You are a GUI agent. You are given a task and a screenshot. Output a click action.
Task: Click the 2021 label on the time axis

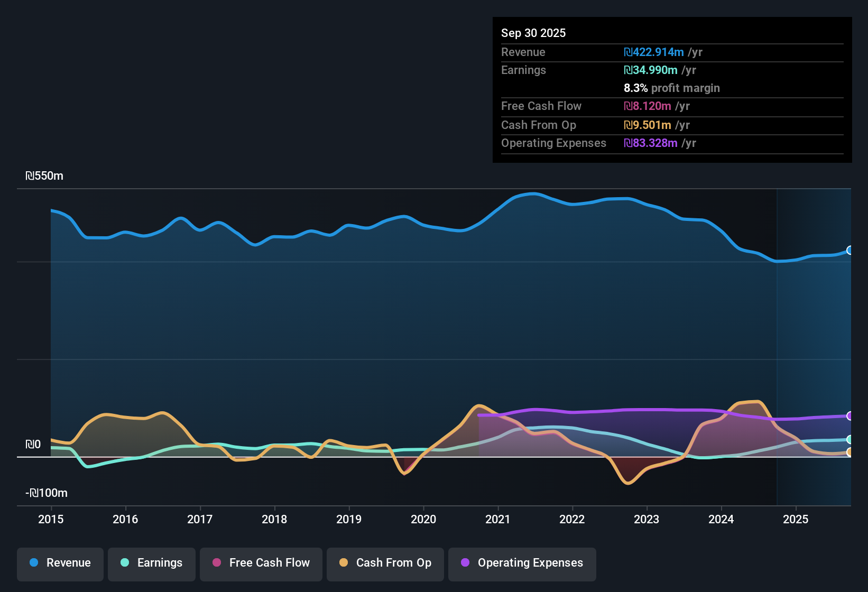(498, 520)
